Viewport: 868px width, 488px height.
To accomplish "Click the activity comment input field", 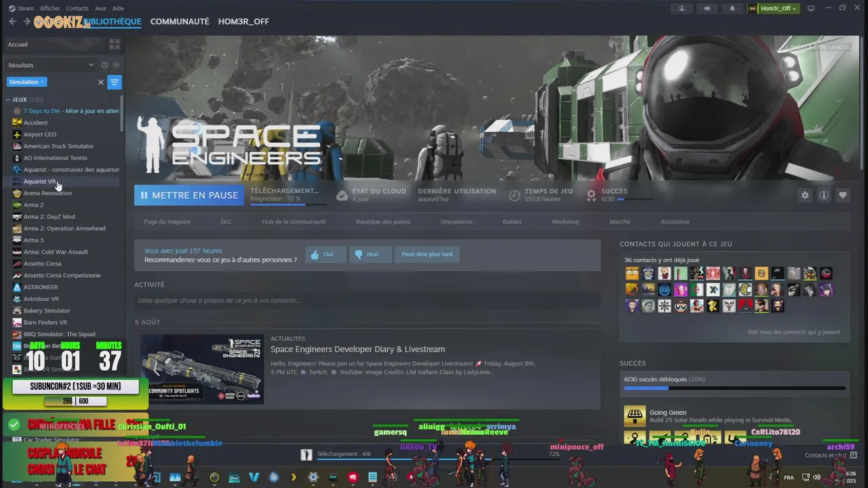I will [367, 300].
